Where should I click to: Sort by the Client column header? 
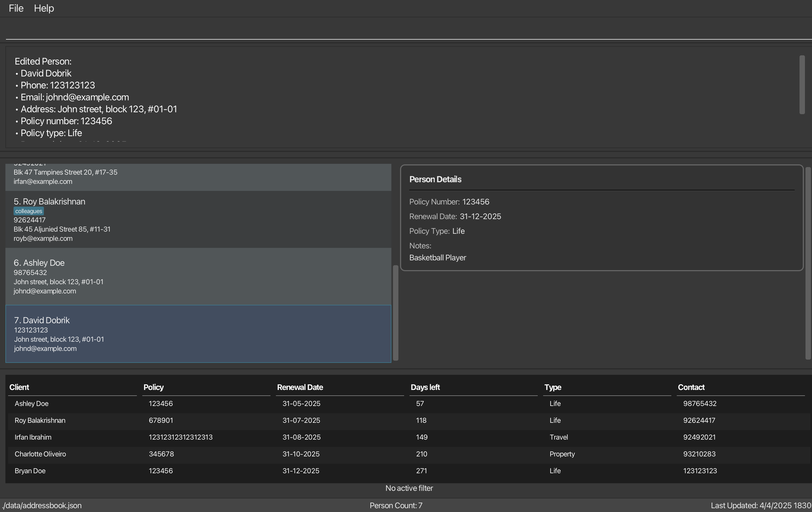point(19,388)
